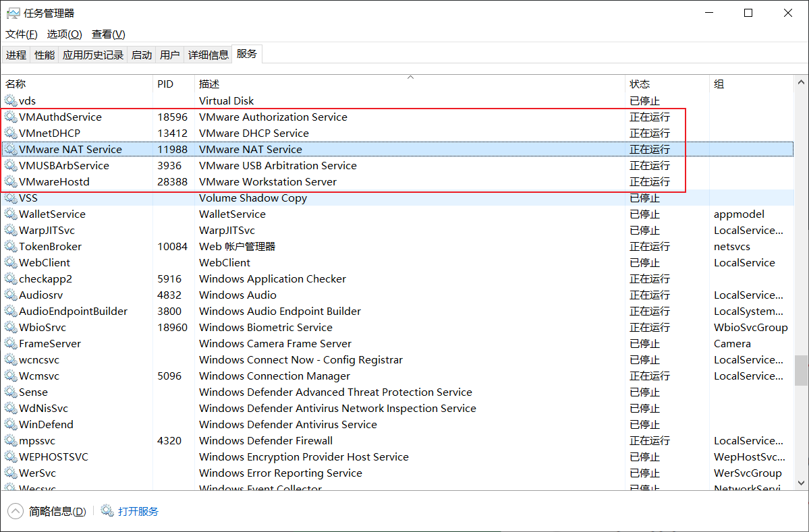Switch to the 详细信息 tab
The height and width of the screenshot is (532, 809).
(208, 55)
